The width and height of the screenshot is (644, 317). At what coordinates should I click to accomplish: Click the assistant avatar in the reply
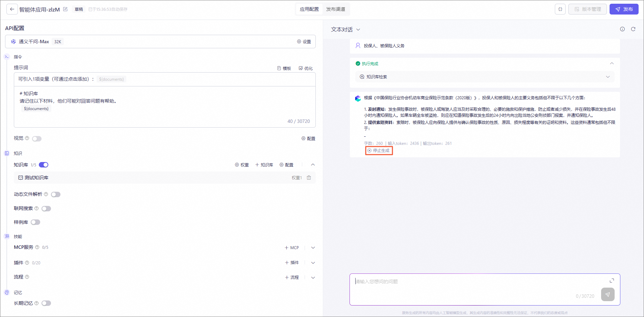tap(358, 98)
